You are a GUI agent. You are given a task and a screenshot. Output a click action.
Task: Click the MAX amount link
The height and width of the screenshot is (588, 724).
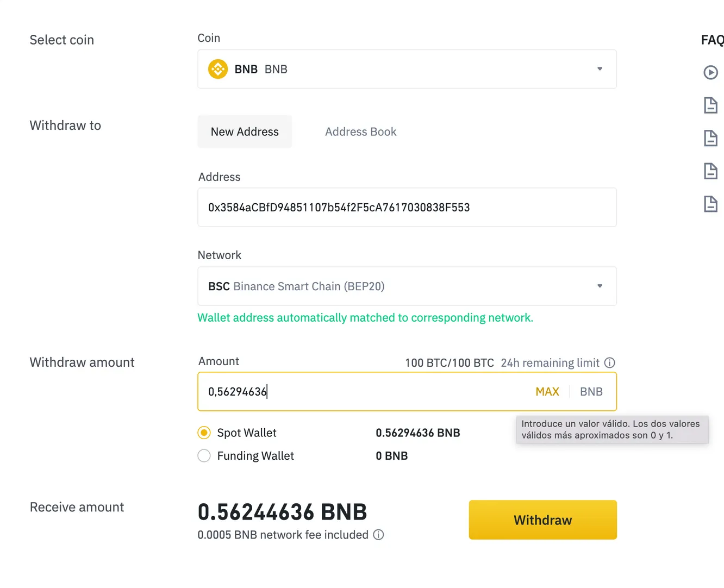547,391
